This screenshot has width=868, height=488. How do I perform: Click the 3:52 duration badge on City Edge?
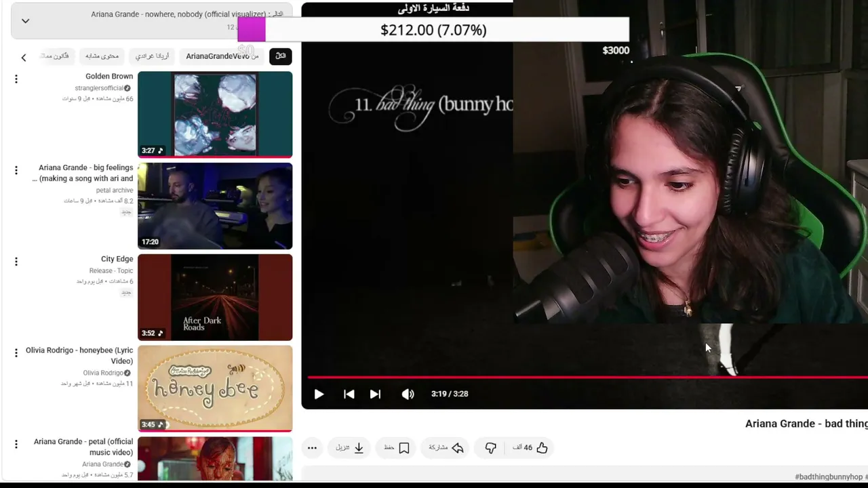coord(152,333)
